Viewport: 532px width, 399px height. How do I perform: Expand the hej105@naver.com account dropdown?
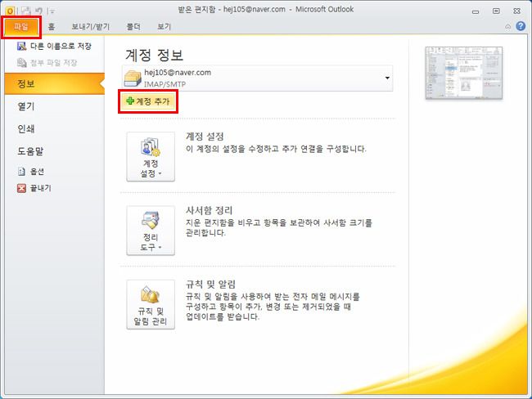tap(387, 78)
